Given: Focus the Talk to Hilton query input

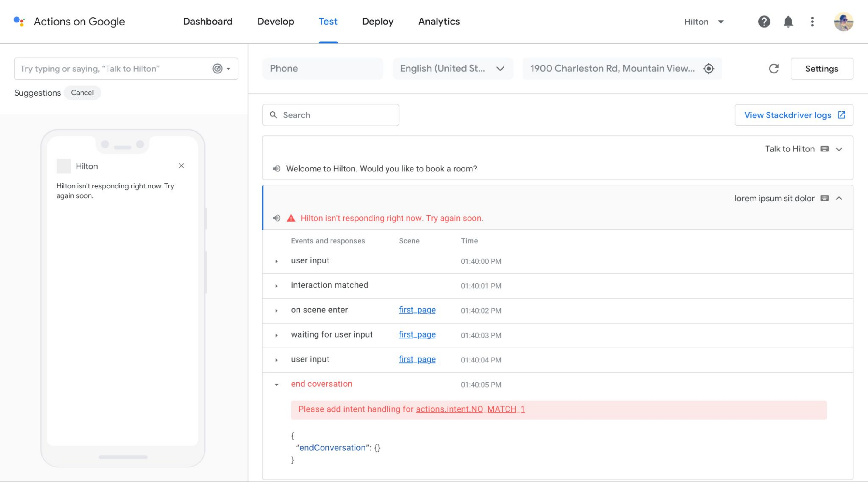Looking at the screenshot, I should [126, 69].
